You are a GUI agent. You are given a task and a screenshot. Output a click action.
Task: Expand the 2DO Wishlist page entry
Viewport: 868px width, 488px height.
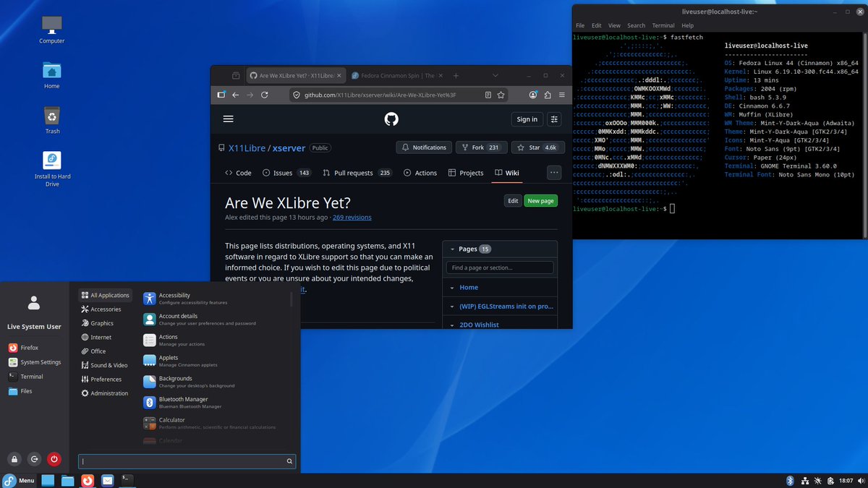(x=452, y=325)
